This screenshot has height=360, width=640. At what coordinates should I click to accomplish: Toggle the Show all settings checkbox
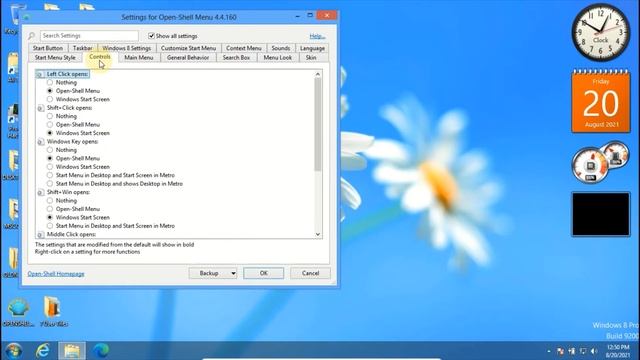click(151, 36)
